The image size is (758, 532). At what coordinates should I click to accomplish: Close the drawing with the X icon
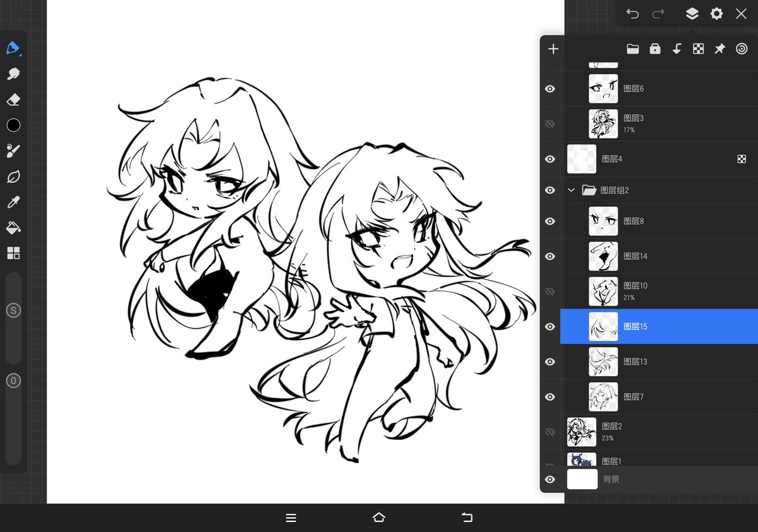point(741,13)
